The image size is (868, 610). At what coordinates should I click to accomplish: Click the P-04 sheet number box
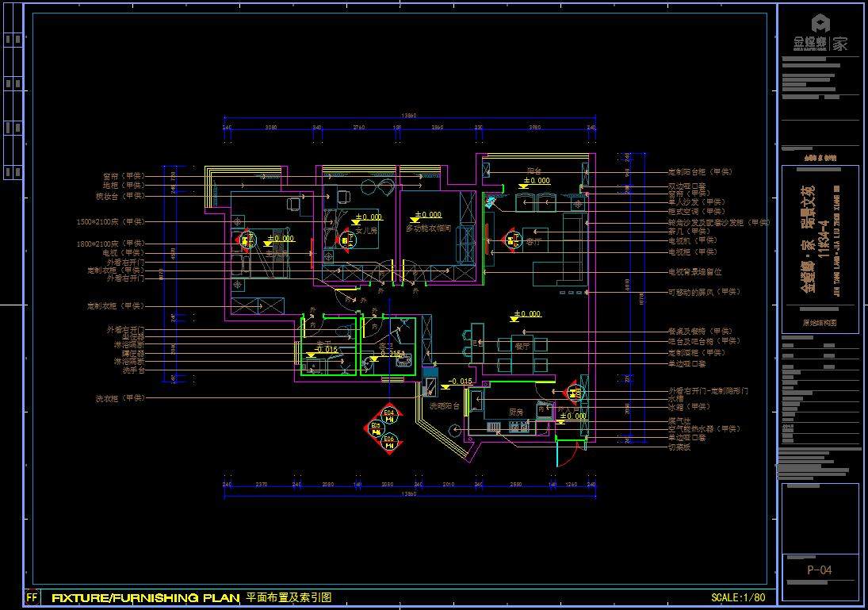point(820,570)
